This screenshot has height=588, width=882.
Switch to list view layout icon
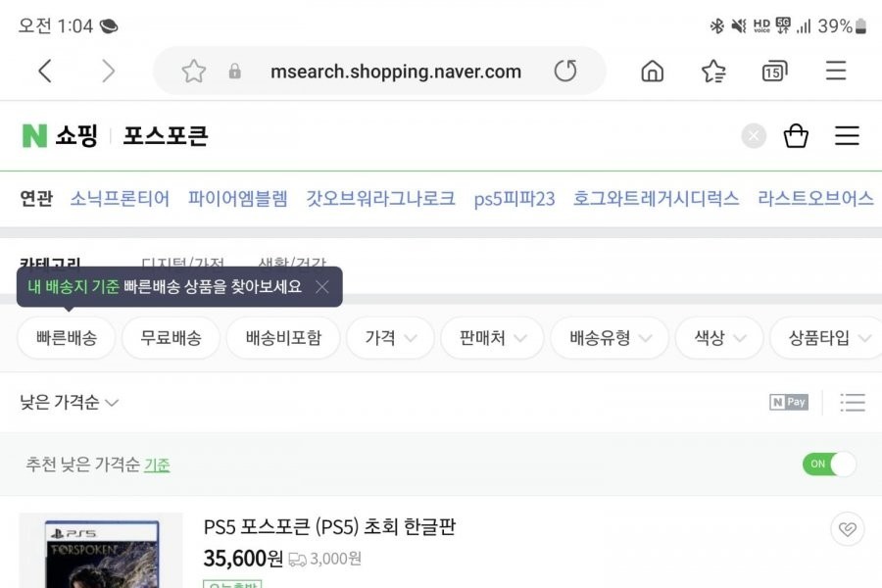pos(853,402)
